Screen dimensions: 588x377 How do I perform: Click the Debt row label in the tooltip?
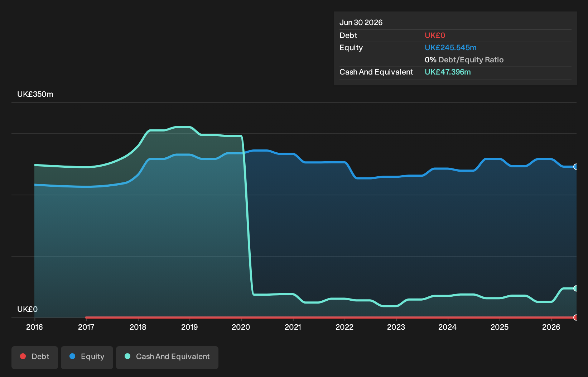coord(348,35)
